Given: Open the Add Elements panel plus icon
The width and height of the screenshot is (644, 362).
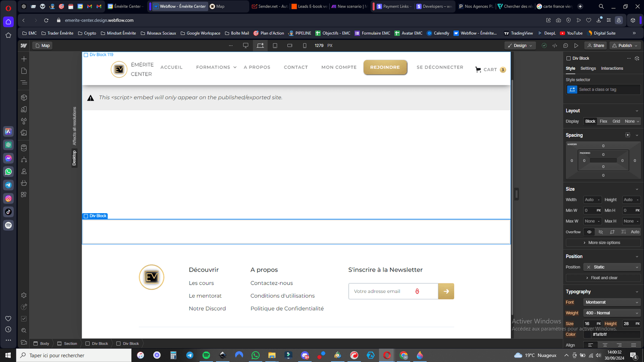Looking at the screenshot, I should [x=24, y=59].
